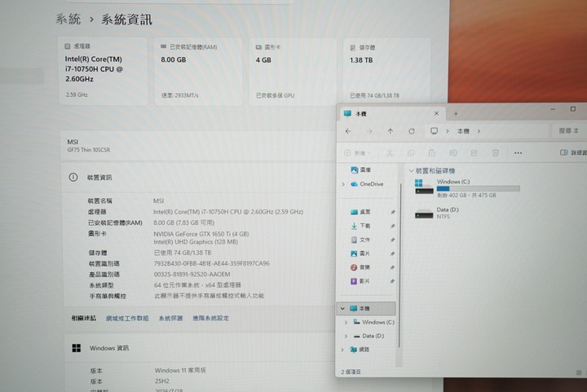Close the 本機 tab

pyautogui.click(x=436, y=113)
